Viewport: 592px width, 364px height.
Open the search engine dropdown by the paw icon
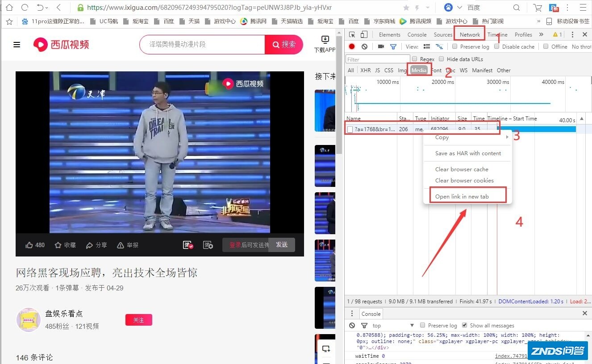pyautogui.click(x=459, y=8)
